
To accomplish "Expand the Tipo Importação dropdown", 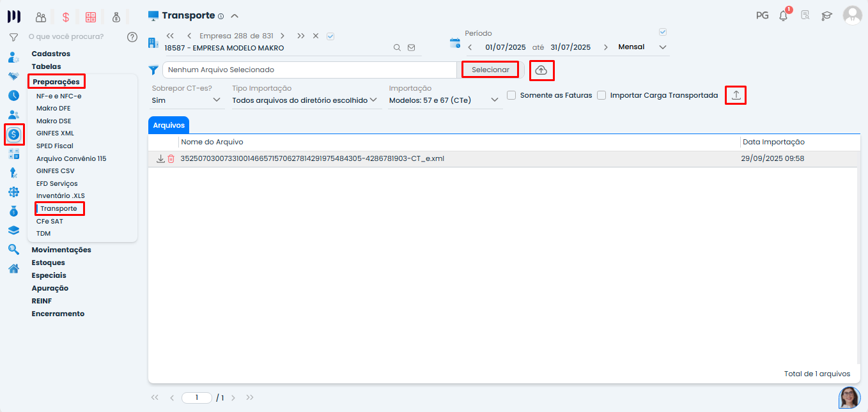I will click(x=305, y=100).
